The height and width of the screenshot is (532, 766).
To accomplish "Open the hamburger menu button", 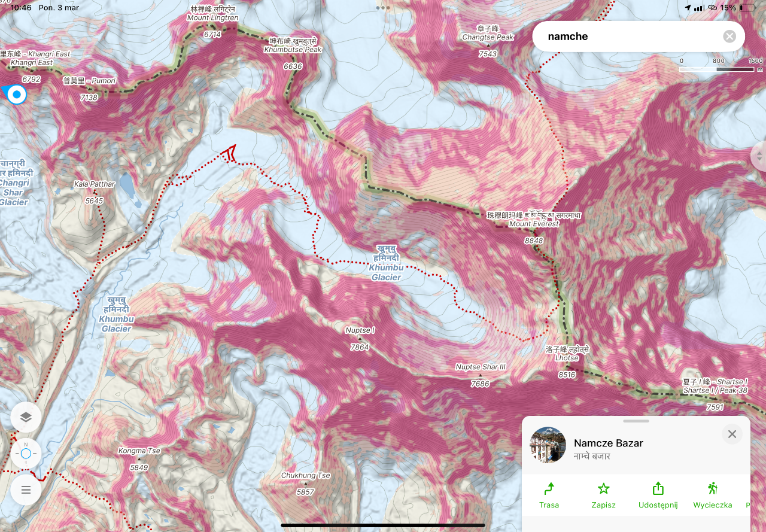I will coord(26,490).
